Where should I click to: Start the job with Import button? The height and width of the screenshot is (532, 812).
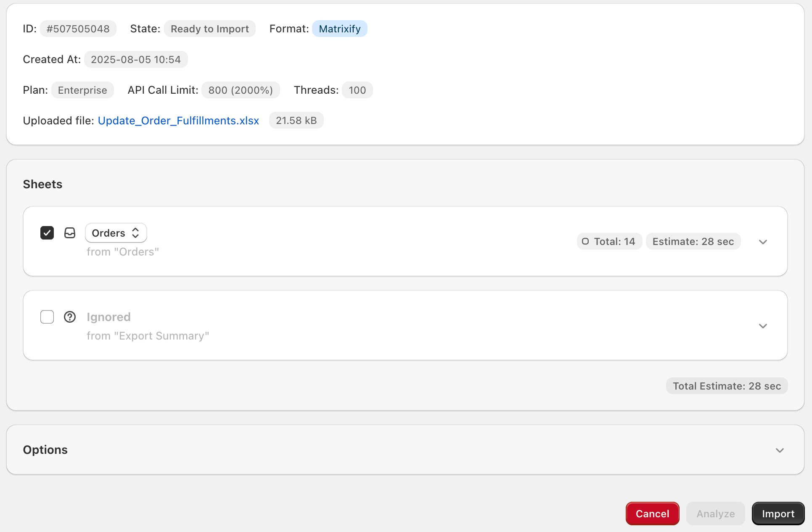point(778,514)
